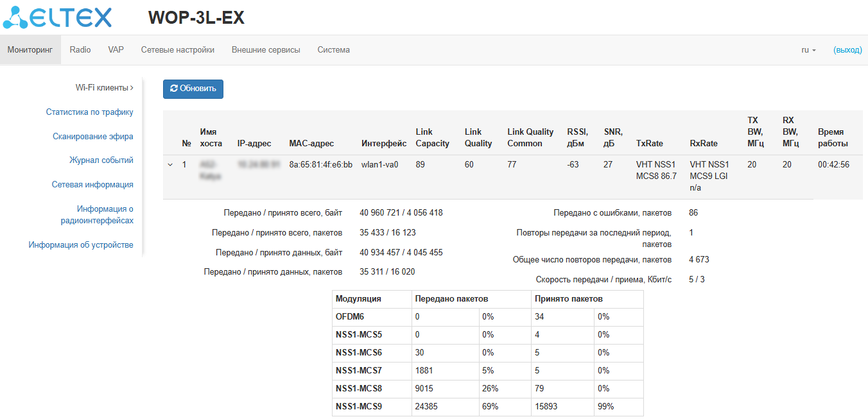Collapse client row 1 chevron
The height and width of the screenshot is (419, 868).
click(x=170, y=165)
